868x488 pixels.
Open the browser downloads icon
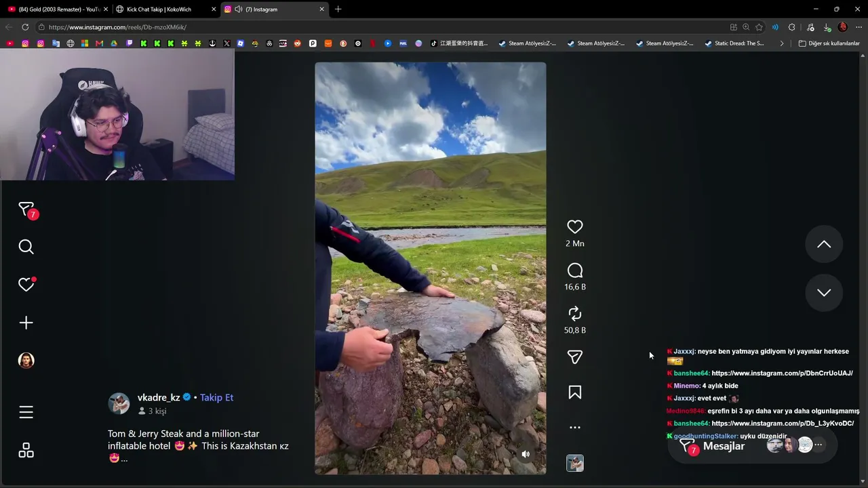coord(827,27)
